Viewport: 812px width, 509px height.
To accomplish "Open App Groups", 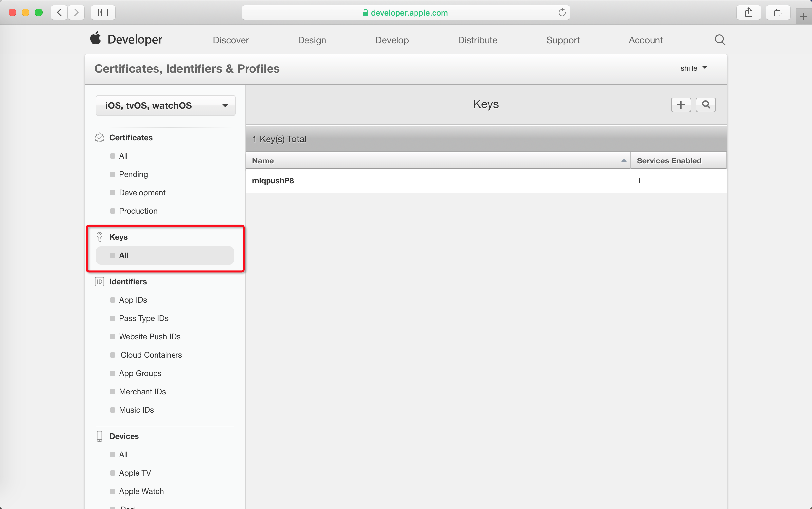I will click(x=140, y=373).
